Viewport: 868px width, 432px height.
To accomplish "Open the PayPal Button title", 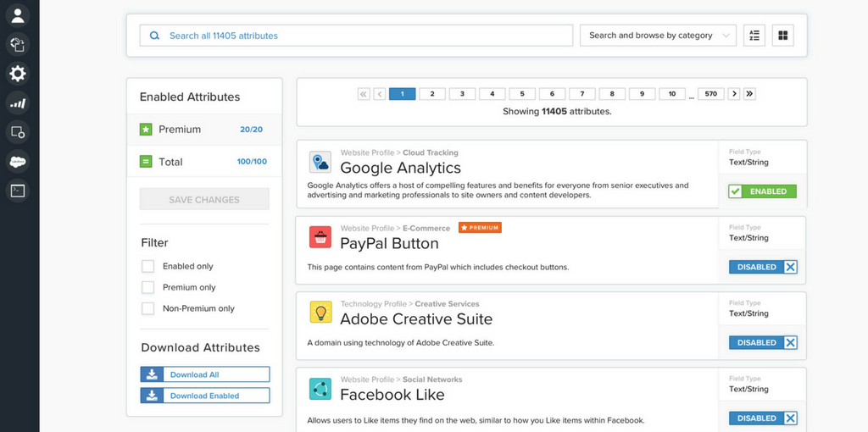I will (389, 243).
